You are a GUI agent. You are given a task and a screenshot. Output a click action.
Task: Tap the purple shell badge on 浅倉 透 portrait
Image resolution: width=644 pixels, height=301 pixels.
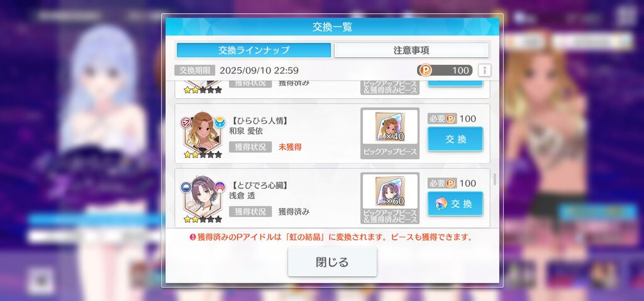tap(219, 188)
